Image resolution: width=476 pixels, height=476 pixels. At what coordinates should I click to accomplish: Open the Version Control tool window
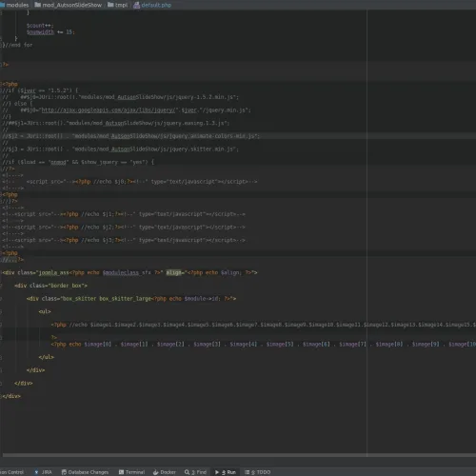tap(11, 472)
